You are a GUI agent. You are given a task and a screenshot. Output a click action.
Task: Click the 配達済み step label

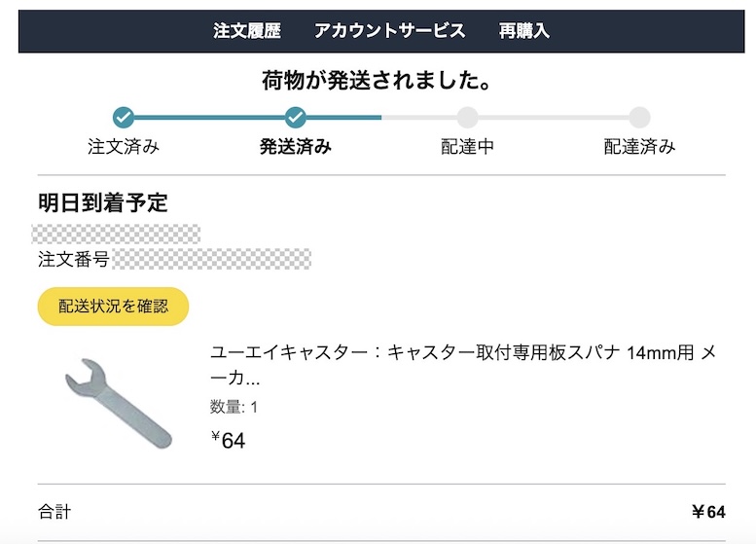[639, 147]
